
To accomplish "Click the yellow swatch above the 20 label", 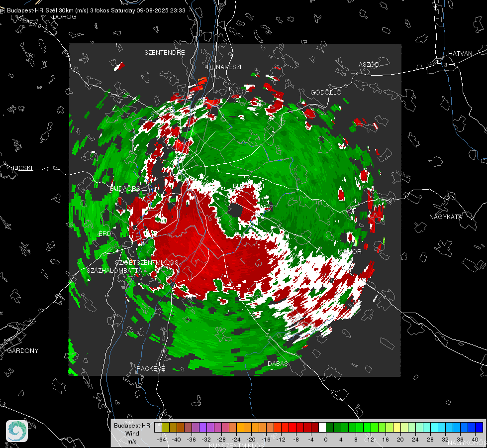I will [397, 427].
